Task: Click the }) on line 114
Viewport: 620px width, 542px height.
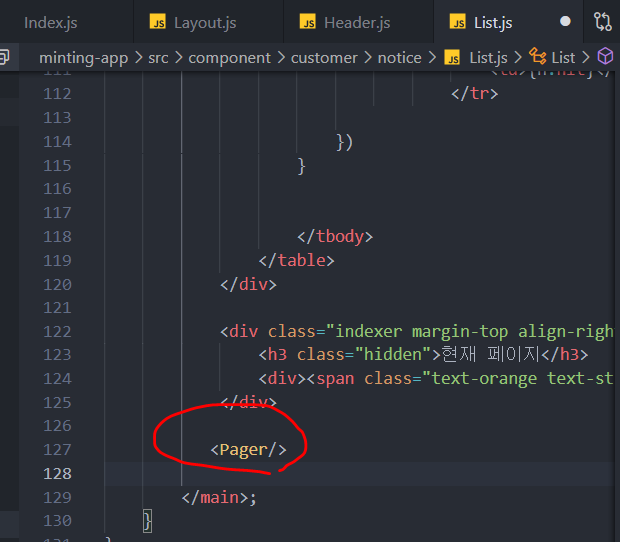Action: 344,142
